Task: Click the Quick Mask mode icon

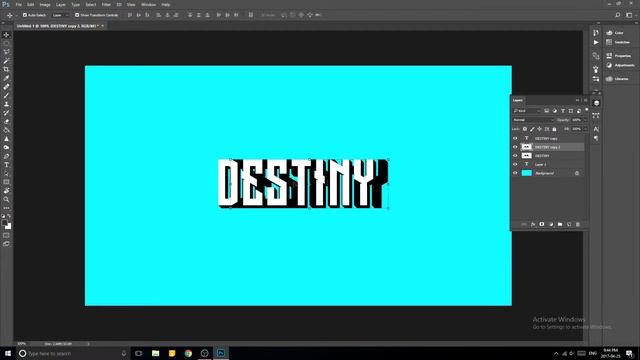Action: pos(6,235)
